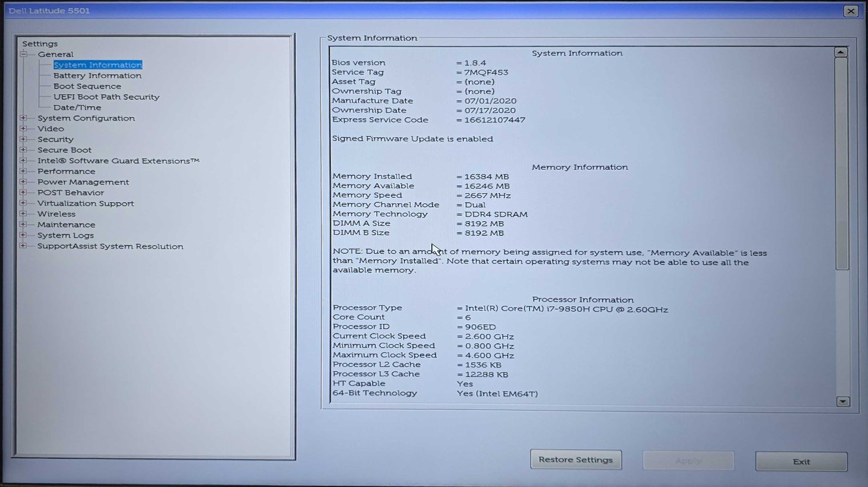Expand Intel Software Guard Extensions node
868x487 pixels.
pos(23,161)
